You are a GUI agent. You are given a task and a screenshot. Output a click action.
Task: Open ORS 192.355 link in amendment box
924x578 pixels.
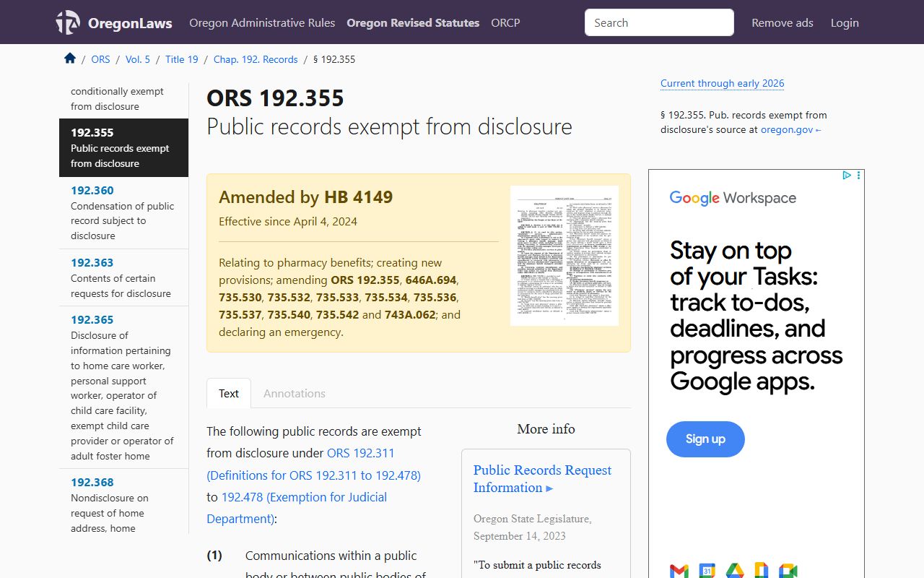(x=365, y=280)
